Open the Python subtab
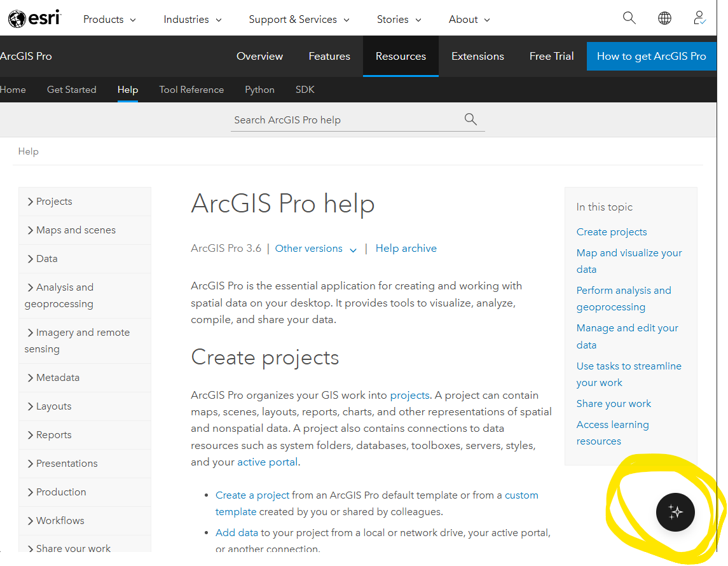 (x=259, y=90)
